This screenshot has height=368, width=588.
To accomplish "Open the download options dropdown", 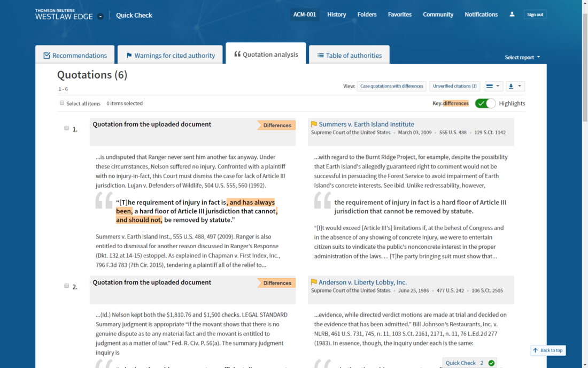I will pos(515,86).
